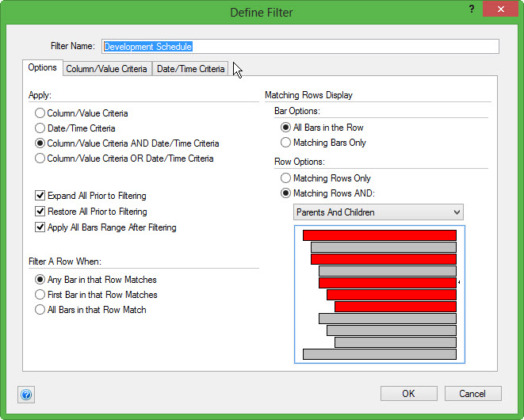
Task: Choose Column/Value Criteria OR Date/Time Criteria
Action: [40, 158]
